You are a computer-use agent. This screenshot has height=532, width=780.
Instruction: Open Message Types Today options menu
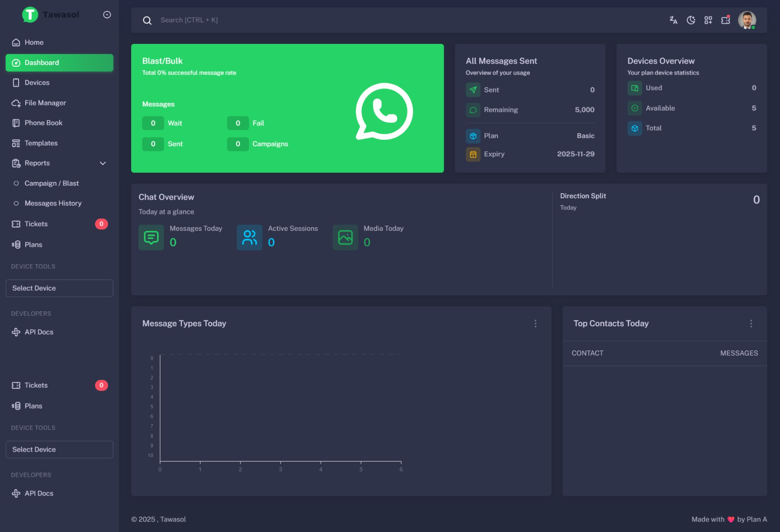[x=536, y=324]
